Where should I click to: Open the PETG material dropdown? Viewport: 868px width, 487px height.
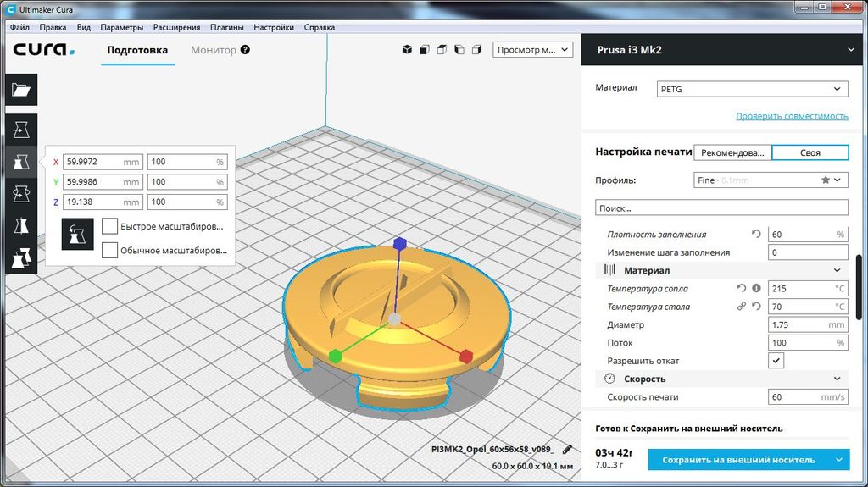(x=751, y=89)
